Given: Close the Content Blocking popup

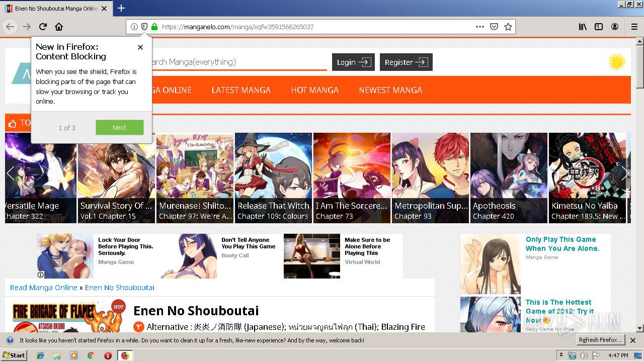Looking at the screenshot, I should coord(140,47).
